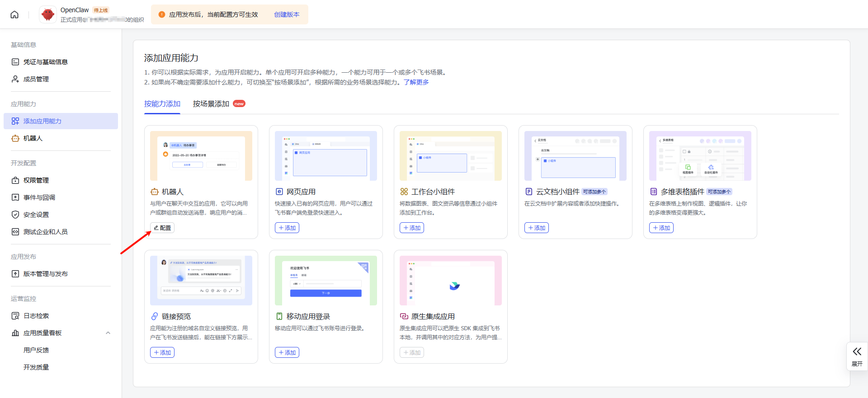Click the 网页应用 card icon
This screenshot has height=398, width=868.
tap(279, 192)
